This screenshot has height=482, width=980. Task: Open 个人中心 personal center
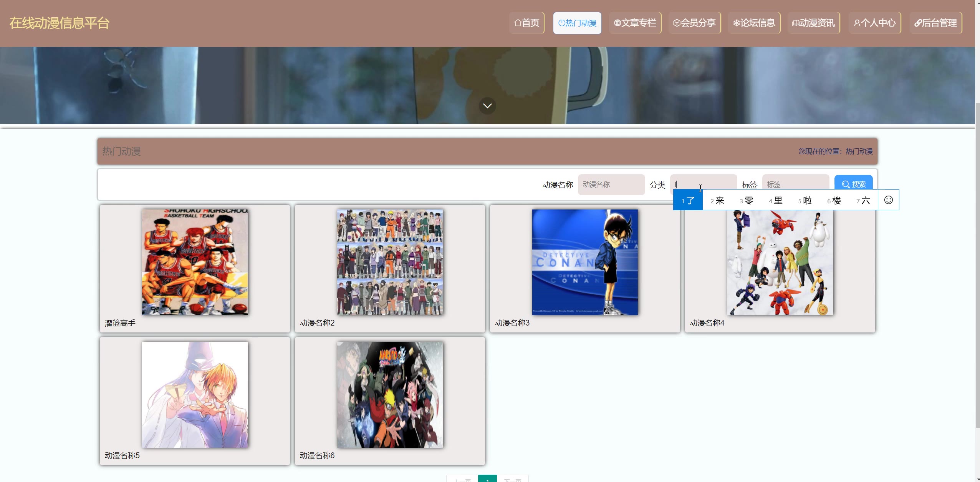[875, 23]
